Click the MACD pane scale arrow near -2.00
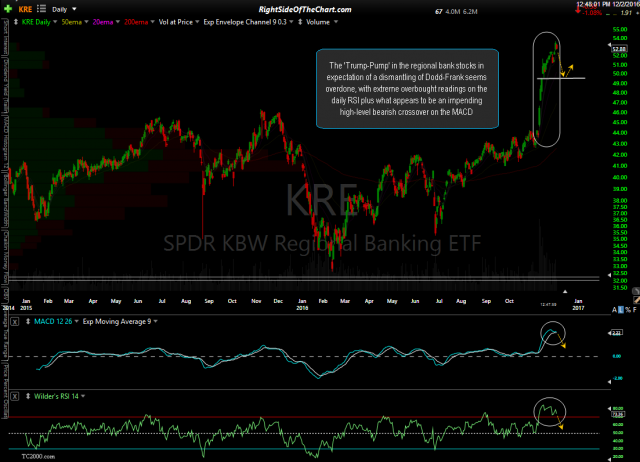Screen dimensions: 640x462 point(610,382)
